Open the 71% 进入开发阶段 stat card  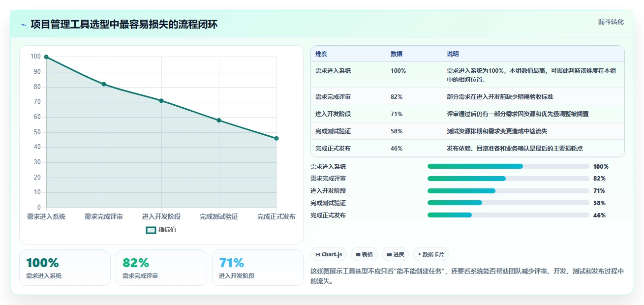pos(258,268)
